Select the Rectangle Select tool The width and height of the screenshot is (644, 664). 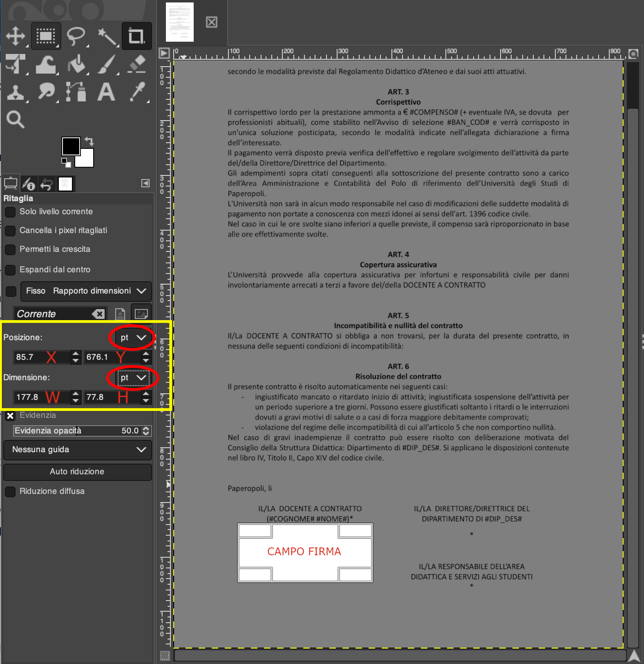(46, 36)
